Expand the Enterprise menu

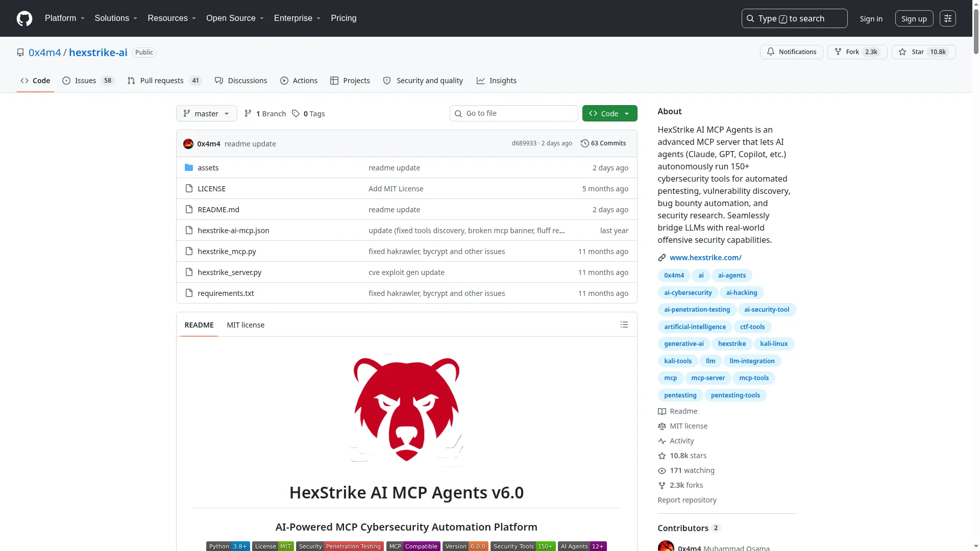pyautogui.click(x=297, y=18)
